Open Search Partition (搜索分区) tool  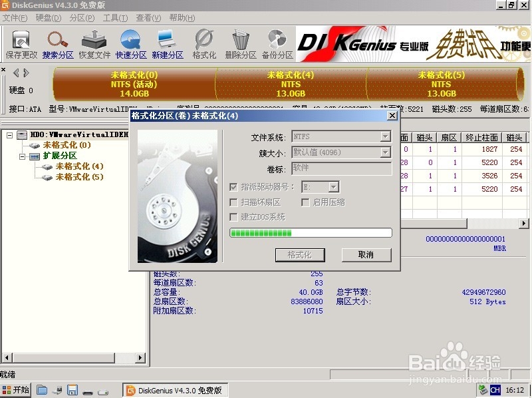[58, 44]
